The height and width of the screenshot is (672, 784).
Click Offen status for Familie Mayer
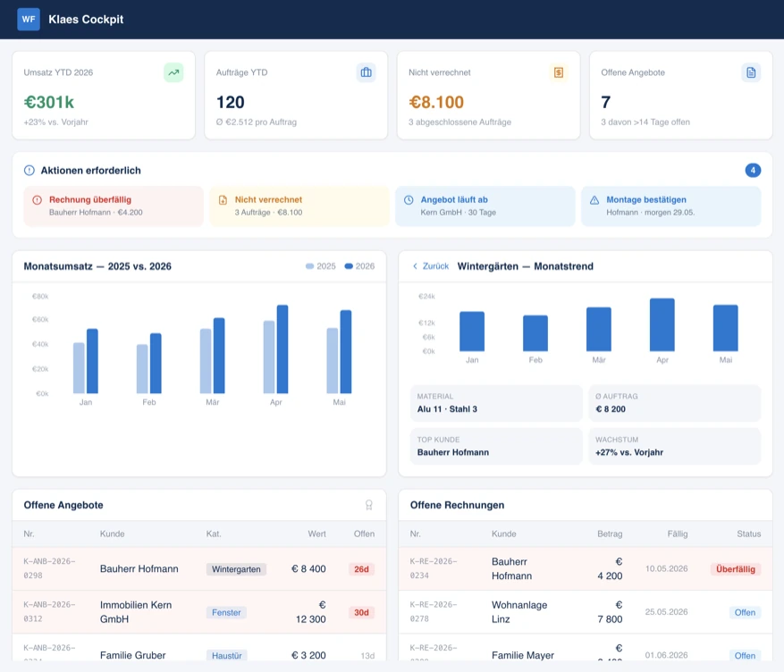[x=745, y=656]
